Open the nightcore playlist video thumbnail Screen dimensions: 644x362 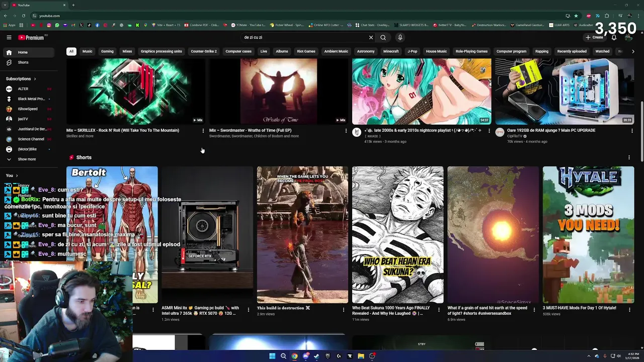click(x=422, y=92)
